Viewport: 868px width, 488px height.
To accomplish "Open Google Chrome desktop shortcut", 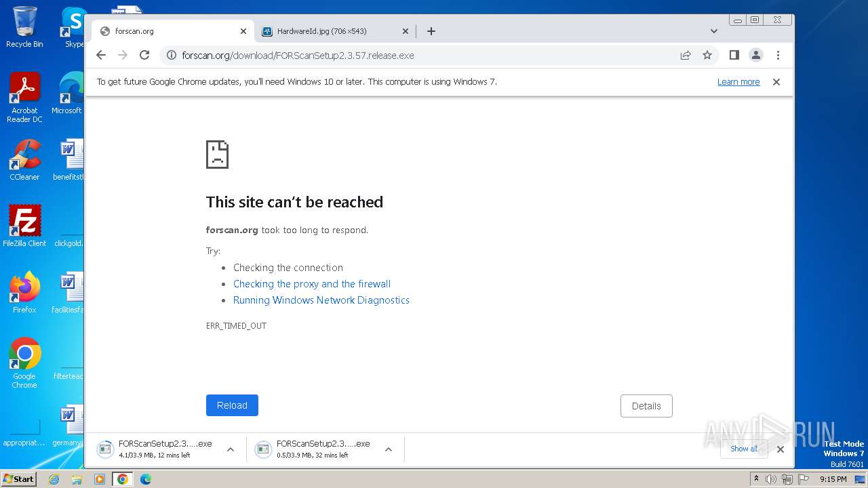I will pyautogui.click(x=24, y=363).
